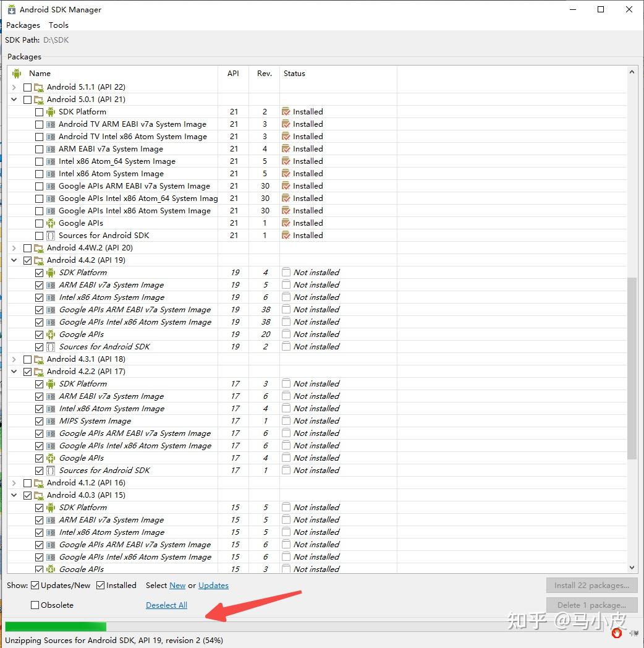Click the folder icon beside Android 4.0.3 (API 15)
The width and height of the screenshot is (644, 648).
(39, 495)
